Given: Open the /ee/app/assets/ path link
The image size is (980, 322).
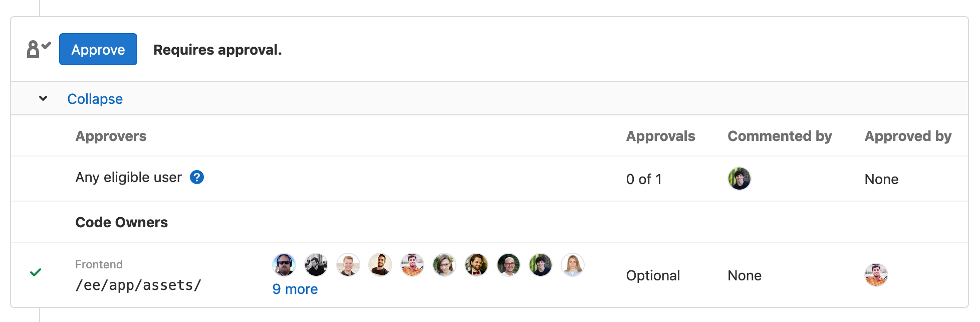Looking at the screenshot, I should 138,285.
